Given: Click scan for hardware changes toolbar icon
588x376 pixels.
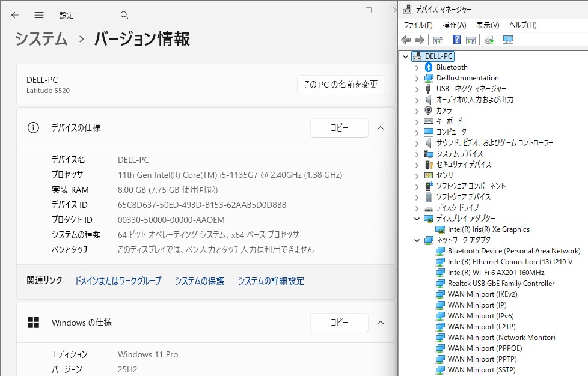Looking at the screenshot, I should pyautogui.click(x=508, y=40).
